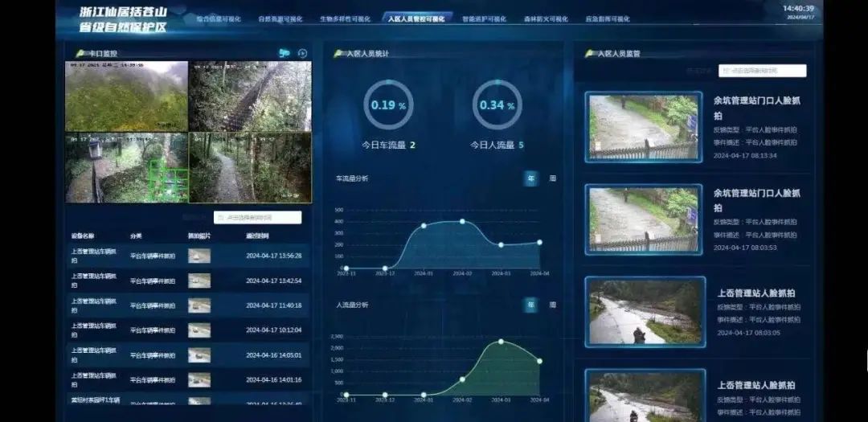The image size is (868, 422).
Task: Click the 2024-03 peak point in 人流量分析
Action: pos(501,341)
